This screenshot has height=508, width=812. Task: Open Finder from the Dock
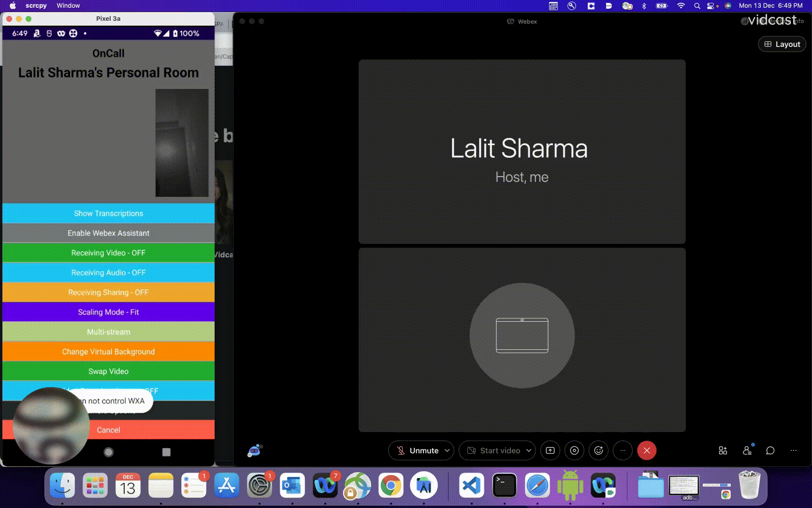62,485
